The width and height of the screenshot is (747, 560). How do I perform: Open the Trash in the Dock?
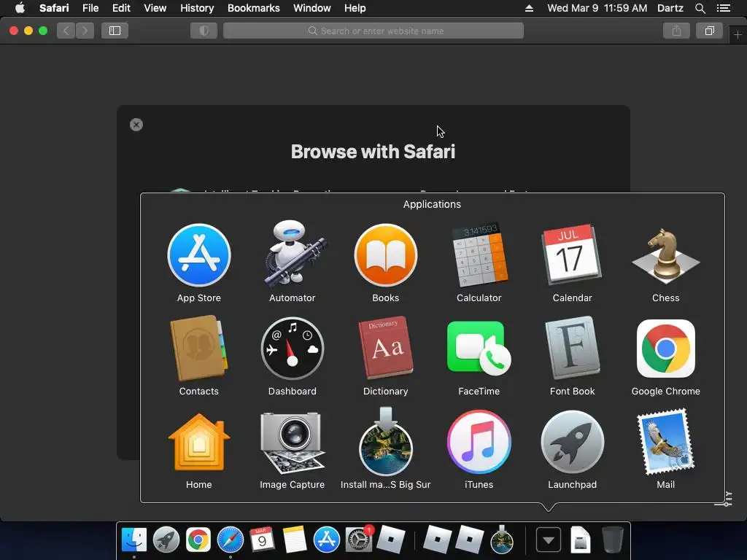coord(612,540)
